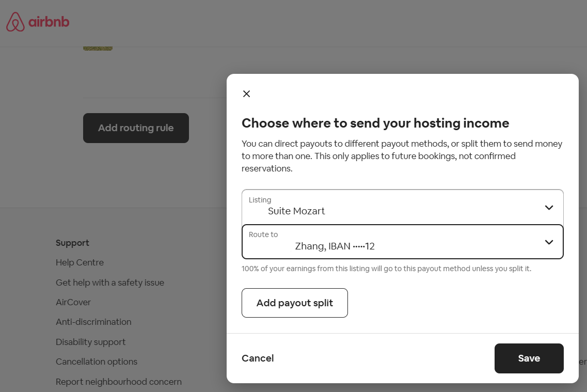The width and height of the screenshot is (587, 392).
Task: Save the routing rule
Action: (x=529, y=358)
